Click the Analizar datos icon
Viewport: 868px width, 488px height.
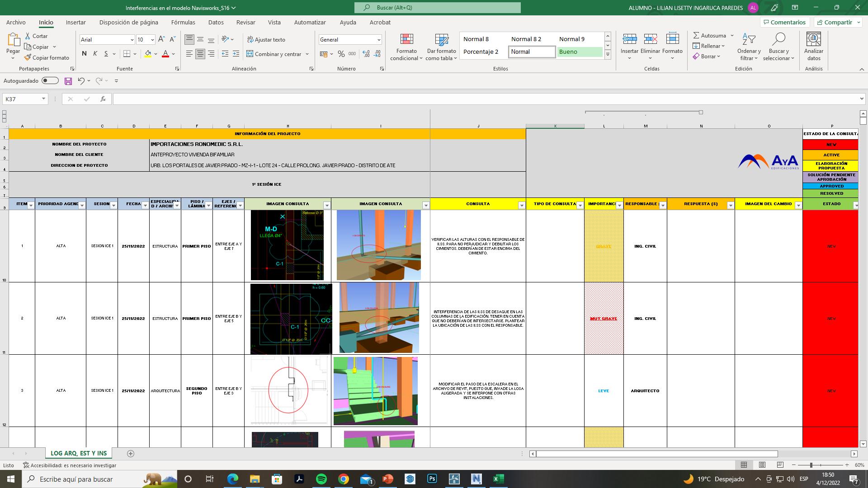(x=813, y=39)
